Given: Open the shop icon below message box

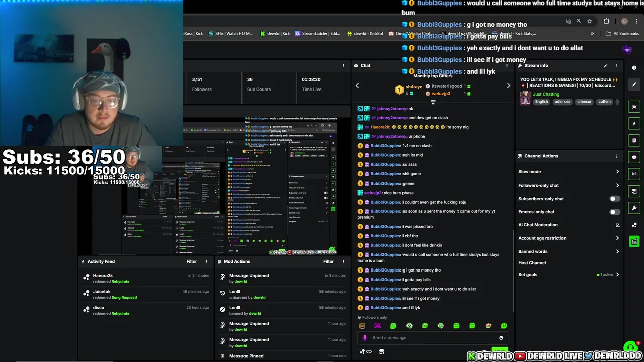Looking at the screenshot, I should click(381, 351).
